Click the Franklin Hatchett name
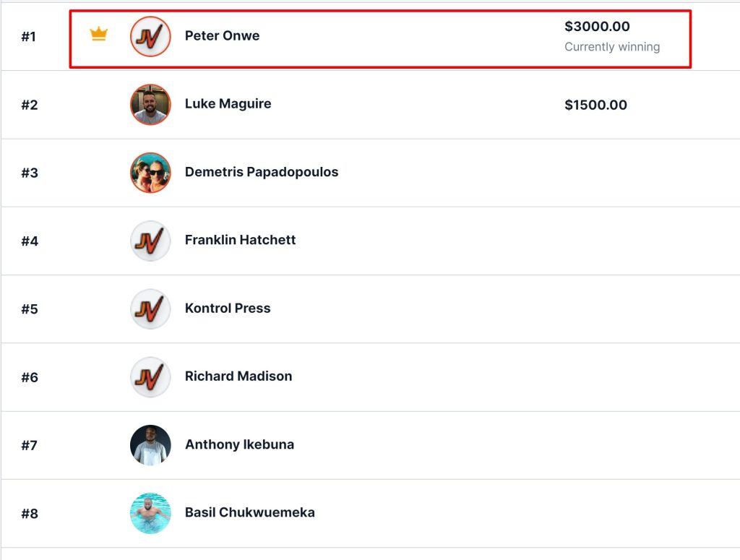The image size is (740, 560). click(240, 240)
